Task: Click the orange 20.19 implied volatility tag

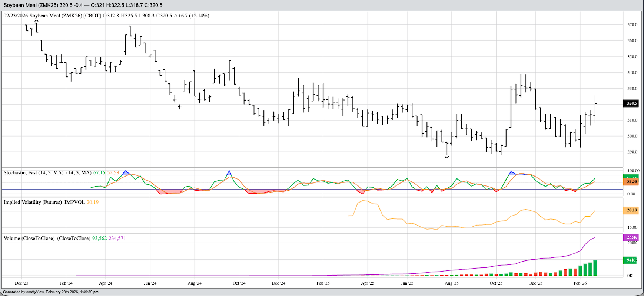Action: click(x=631, y=210)
